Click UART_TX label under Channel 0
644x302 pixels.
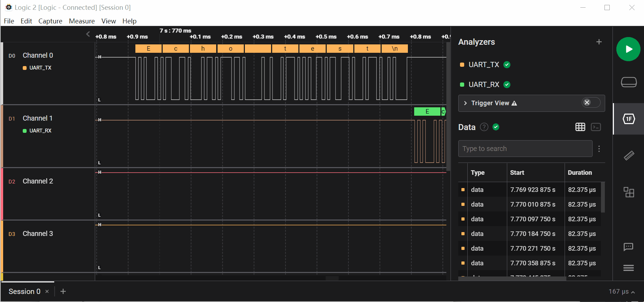click(40, 68)
